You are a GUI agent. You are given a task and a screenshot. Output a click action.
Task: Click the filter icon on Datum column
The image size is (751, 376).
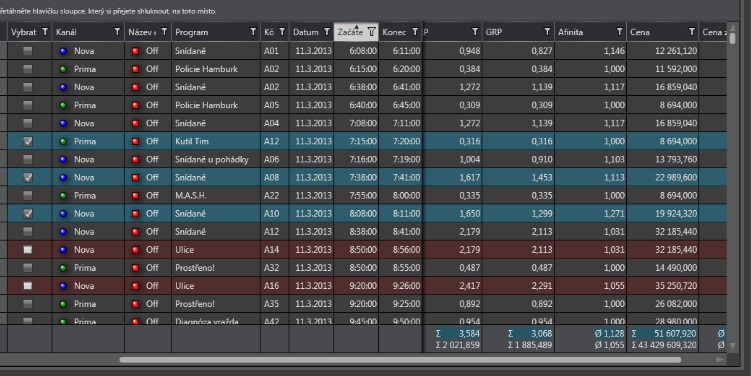pos(327,32)
